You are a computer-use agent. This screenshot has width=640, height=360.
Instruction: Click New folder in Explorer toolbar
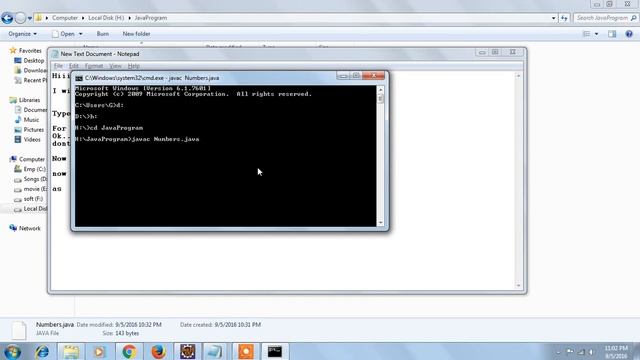(136, 34)
